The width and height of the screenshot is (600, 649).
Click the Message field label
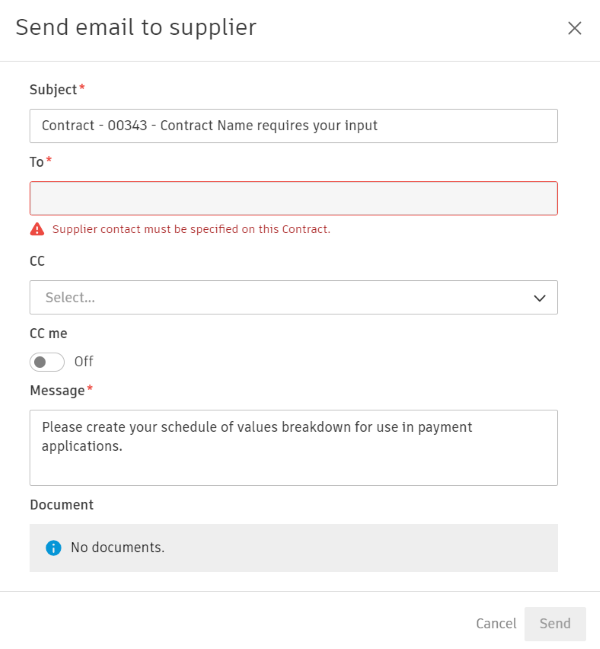[x=57, y=390]
